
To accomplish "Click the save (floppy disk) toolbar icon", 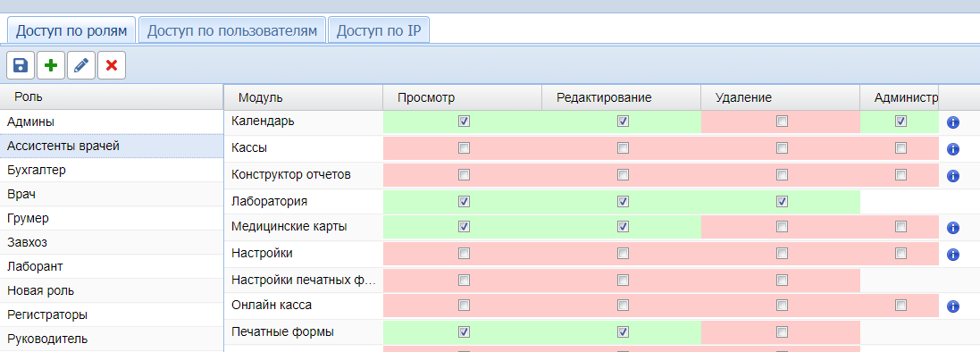I will [x=21, y=65].
